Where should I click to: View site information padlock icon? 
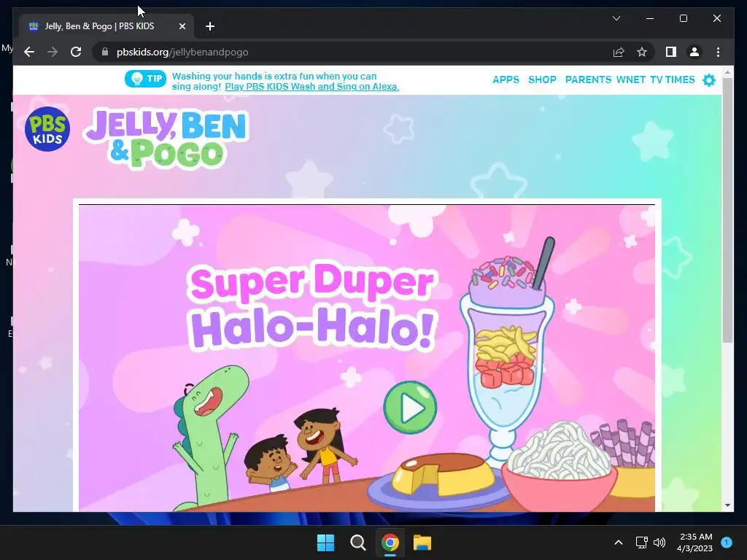tap(105, 52)
